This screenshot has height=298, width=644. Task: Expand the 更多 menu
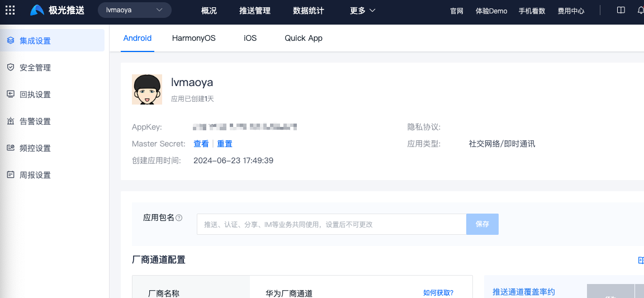tap(362, 11)
